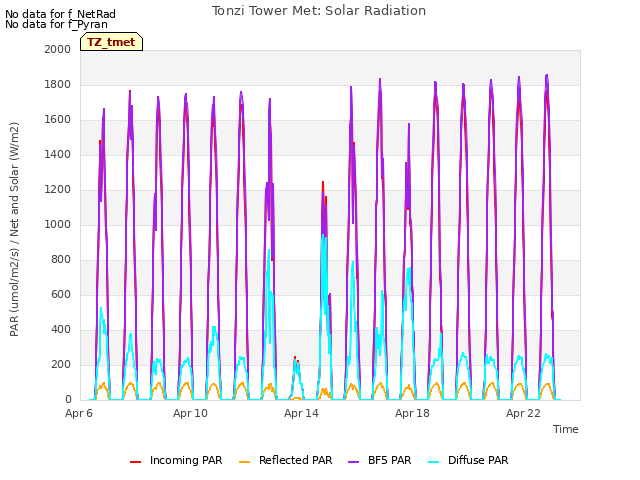Click the 400 y-axis tick label
The height and width of the screenshot is (480, 640).
coord(61,330)
